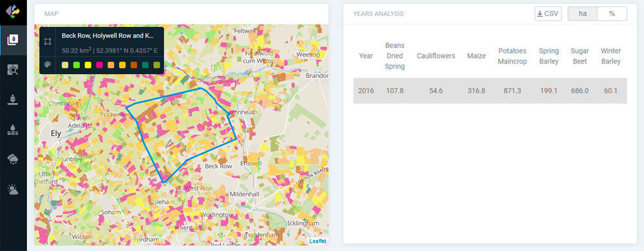Select the amber legend swatch
This screenshot has height=251, width=644.
pyautogui.click(x=122, y=65)
